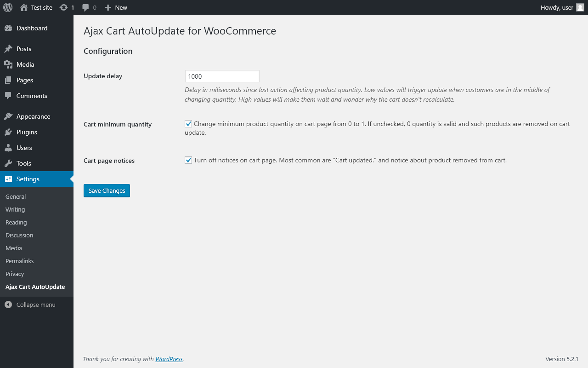
Task: Click the Users person icon
Action: 8,148
